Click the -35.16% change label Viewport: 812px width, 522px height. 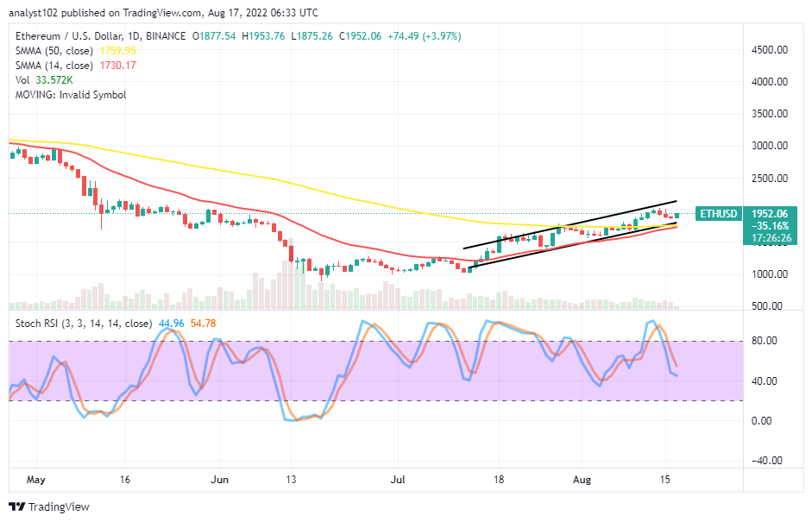tap(770, 226)
